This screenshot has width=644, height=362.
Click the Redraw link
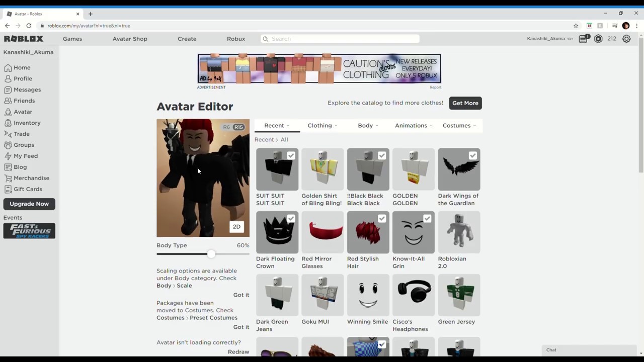(x=238, y=352)
